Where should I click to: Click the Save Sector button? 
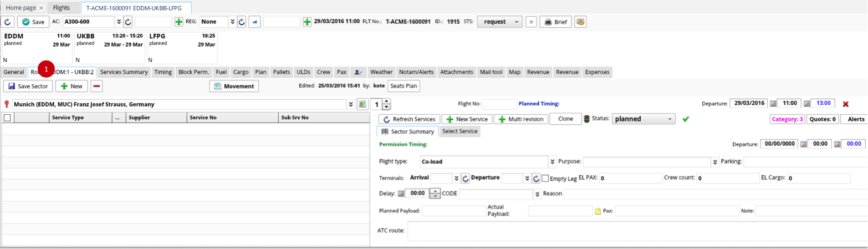point(29,87)
